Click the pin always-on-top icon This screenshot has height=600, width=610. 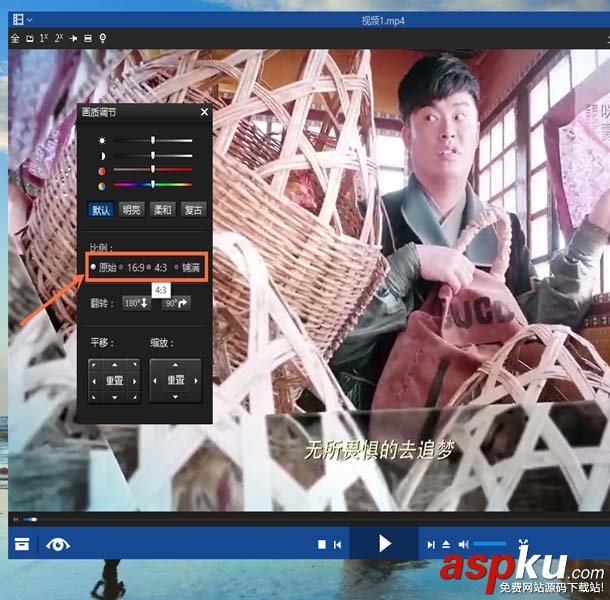click(73, 38)
